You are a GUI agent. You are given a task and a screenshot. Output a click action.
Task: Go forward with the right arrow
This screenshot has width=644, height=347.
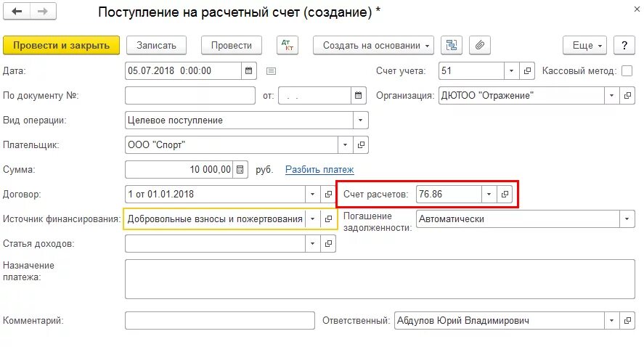pos(43,12)
